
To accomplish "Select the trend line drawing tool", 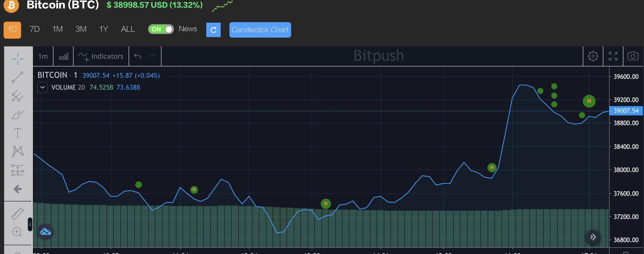I will (x=17, y=77).
